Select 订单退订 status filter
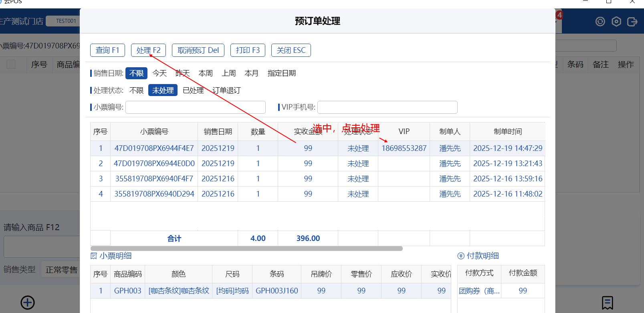This screenshot has width=644, height=313. point(226,90)
